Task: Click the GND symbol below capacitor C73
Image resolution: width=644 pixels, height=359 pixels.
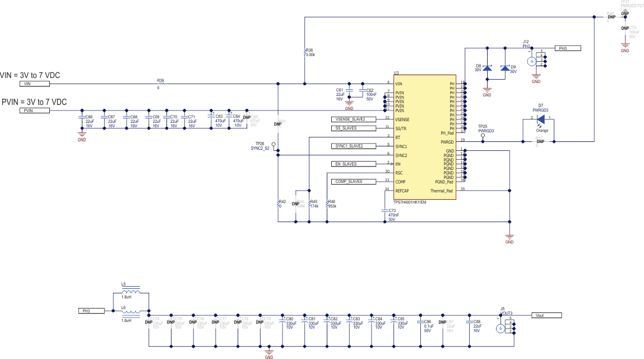Action: point(509,236)
